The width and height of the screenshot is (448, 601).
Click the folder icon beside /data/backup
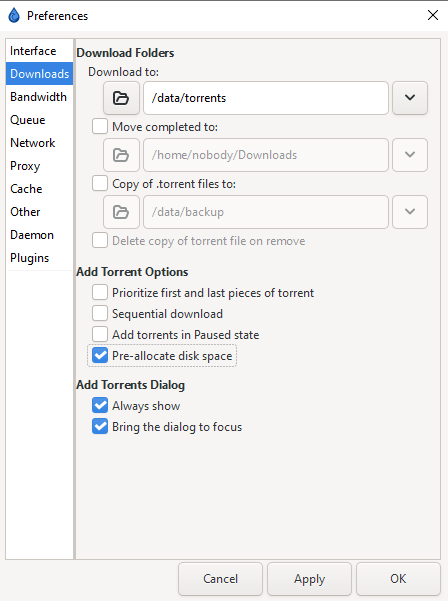[x=121, y=212]
